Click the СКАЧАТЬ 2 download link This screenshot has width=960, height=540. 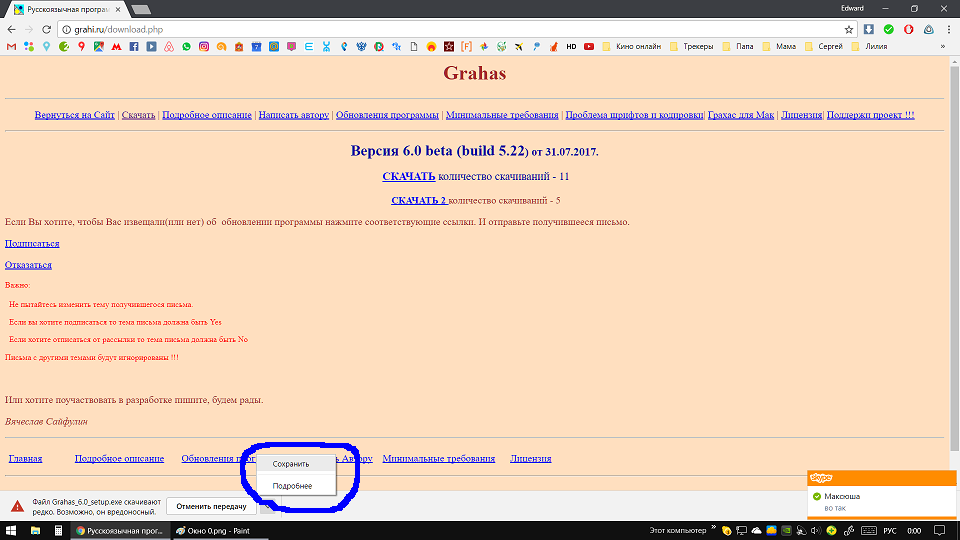click(419, 200)
